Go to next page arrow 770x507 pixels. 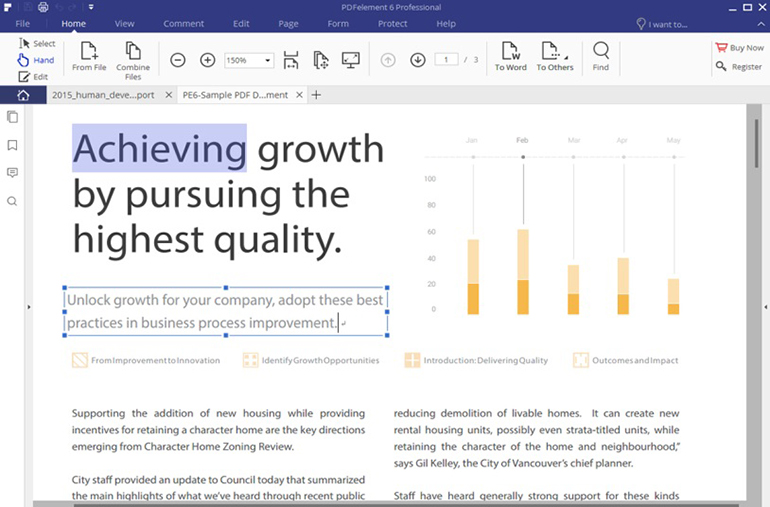coord(418,60)
